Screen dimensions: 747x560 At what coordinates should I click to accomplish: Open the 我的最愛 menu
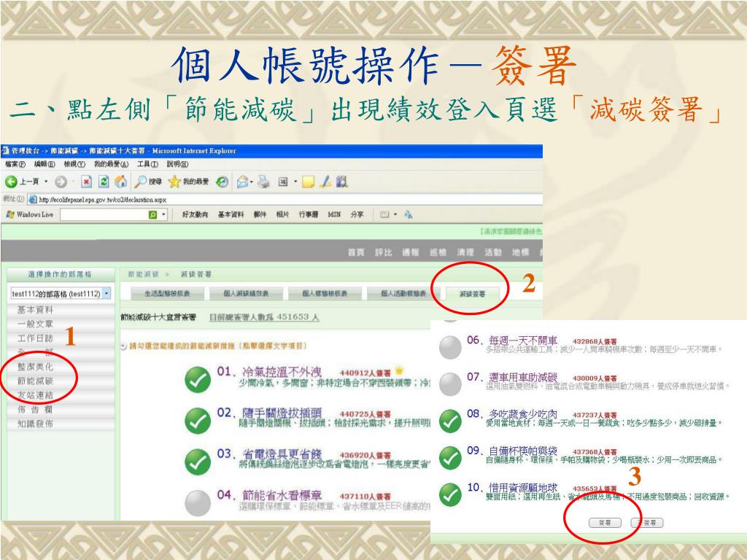(111, 164)
